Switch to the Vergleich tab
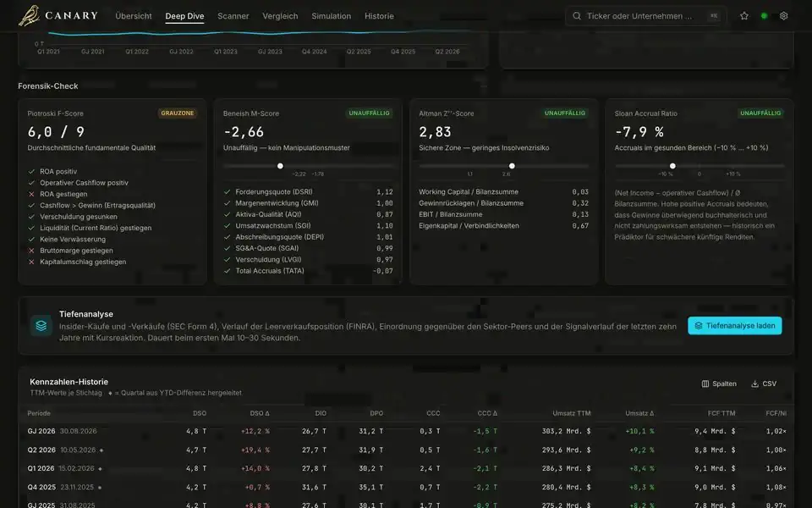Screen dimensions: 812x508 pyautogui.click(x=280, y=16)
